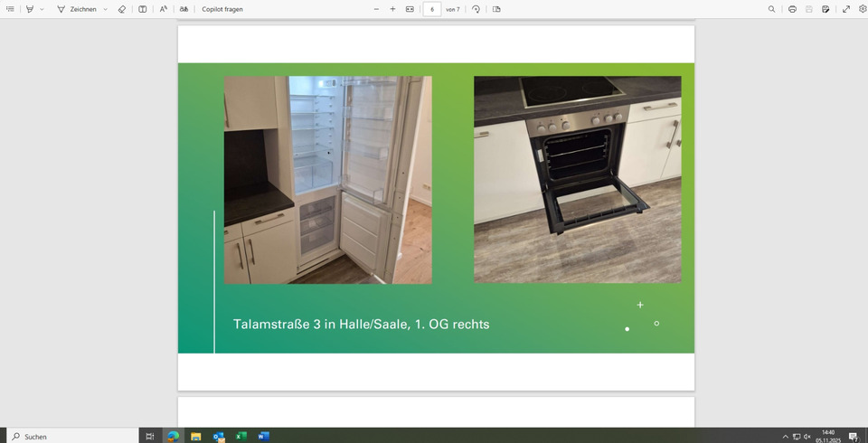
Task: Open the table of contents panel
Action: (10, 9)
